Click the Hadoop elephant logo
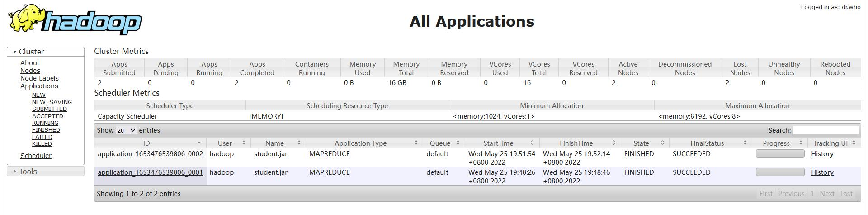Image resolution: width=868 pixels, height=215 pixels. [x=75, y=20]
